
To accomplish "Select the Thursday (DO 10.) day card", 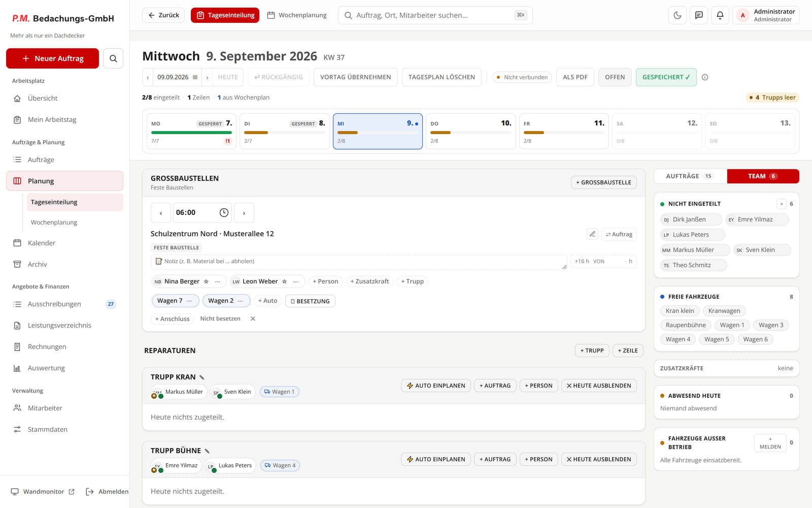I will (x=470, y=132).
